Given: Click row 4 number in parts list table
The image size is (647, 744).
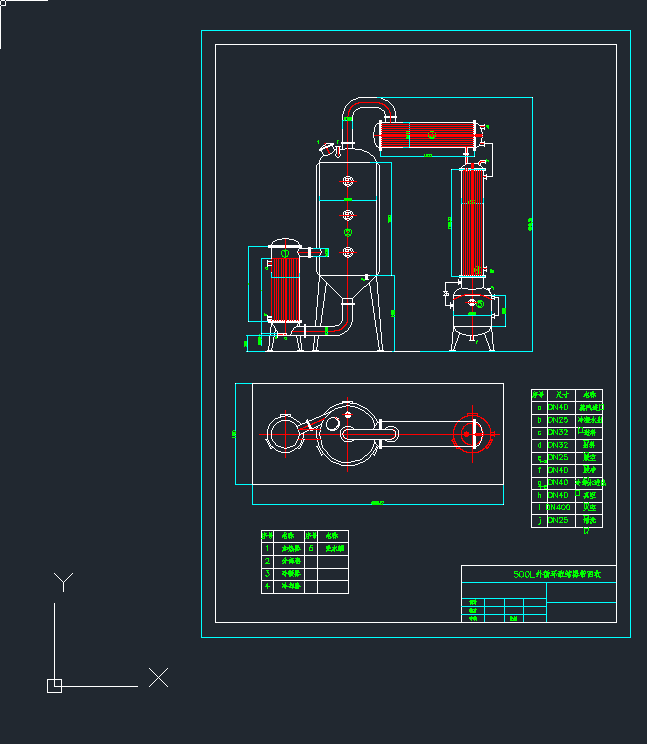Looking at the screenshot, I should 267,587.
